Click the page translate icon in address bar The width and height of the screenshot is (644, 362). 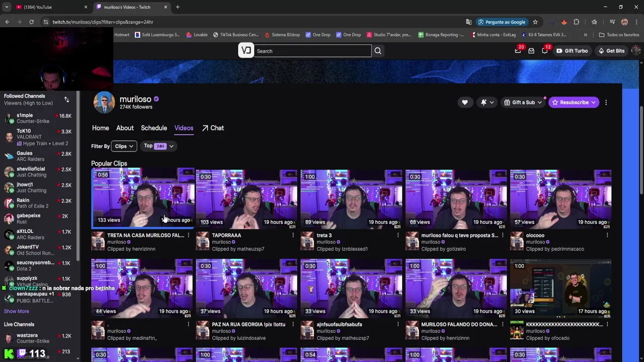[x=469, y=22]
